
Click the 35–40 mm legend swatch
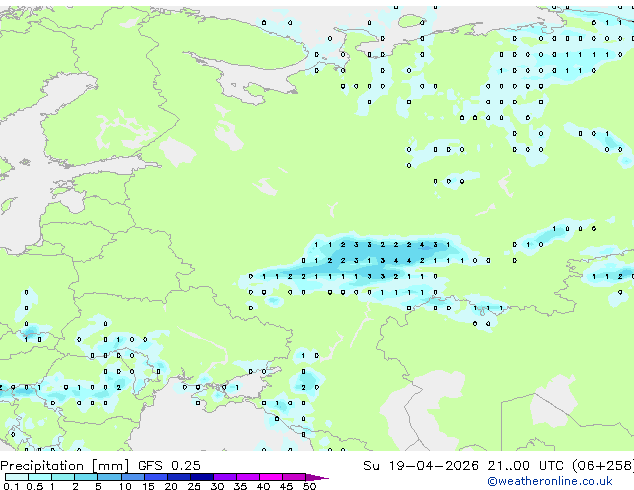pyautogui.click(x=248, y=477)
